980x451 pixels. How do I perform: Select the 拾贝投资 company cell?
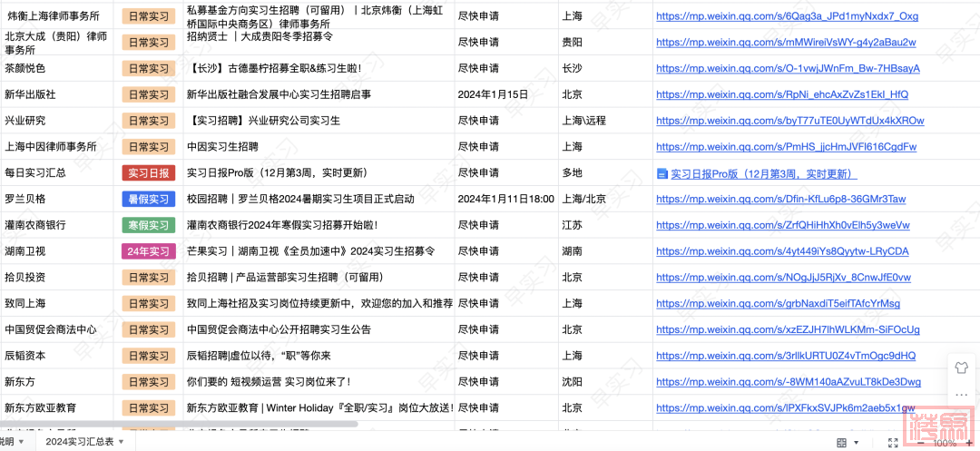tap(56, 278)
